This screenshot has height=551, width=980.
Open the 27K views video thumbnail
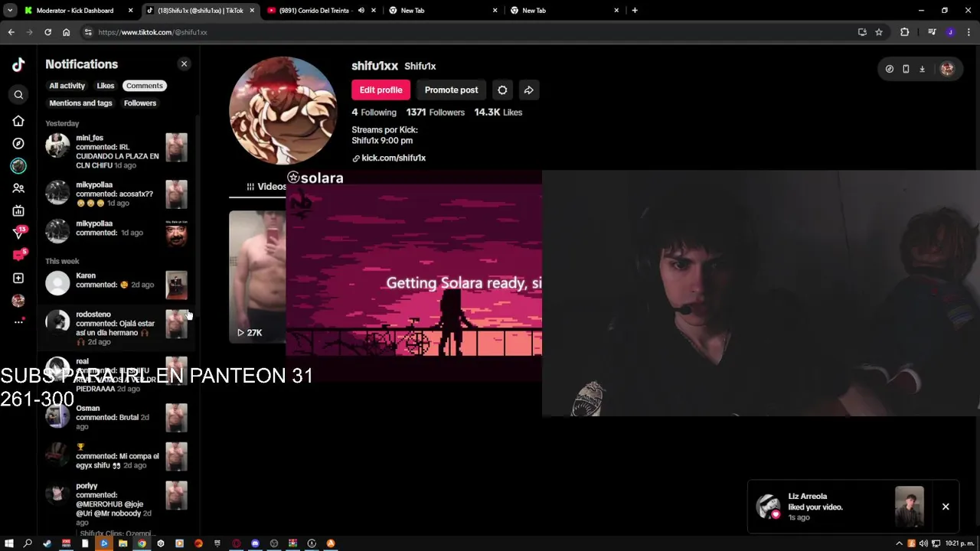257,275
